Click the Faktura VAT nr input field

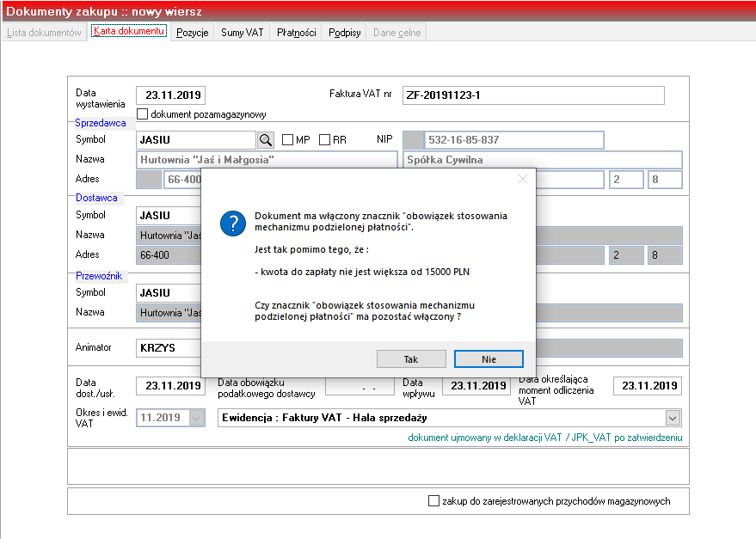point(533,95)
